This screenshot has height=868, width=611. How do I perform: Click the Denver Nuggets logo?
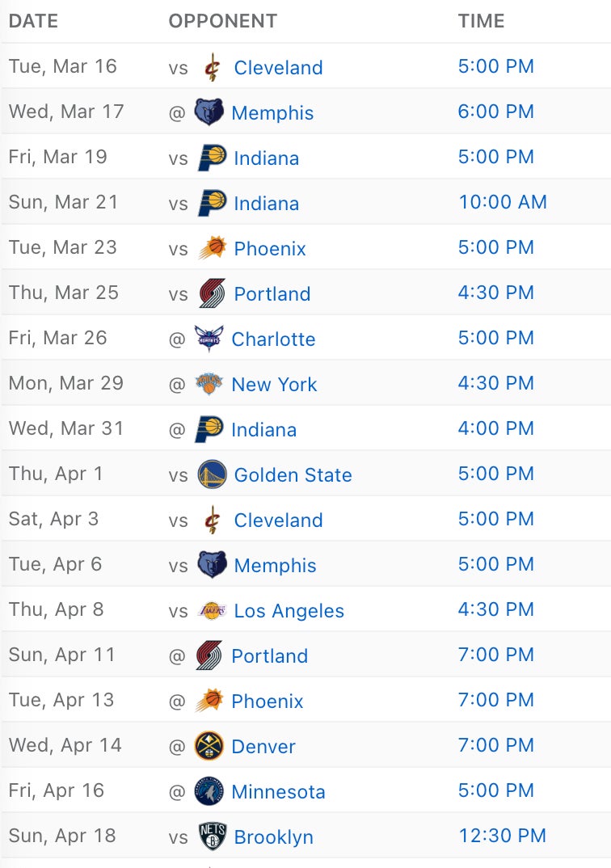coord(209,746)
